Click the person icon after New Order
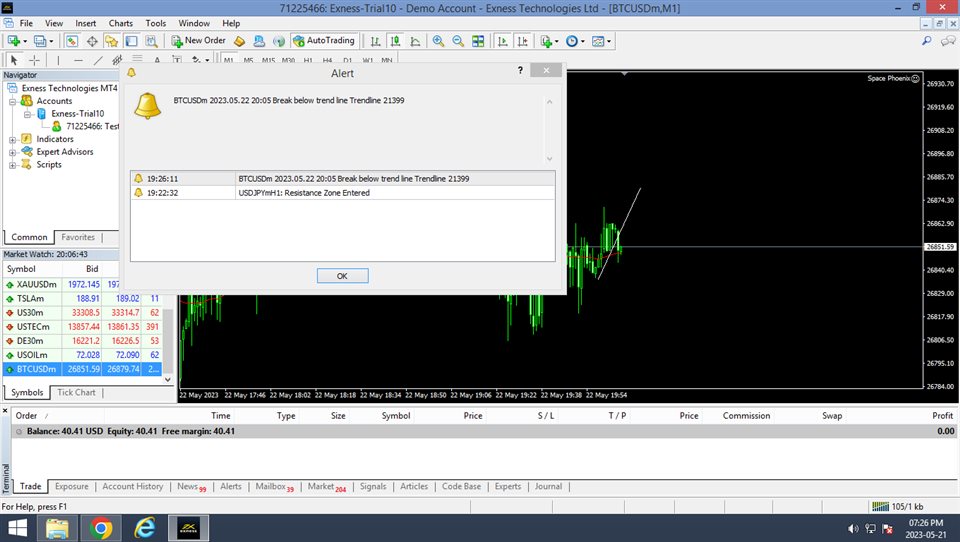This screenshot has width=960, height=542. click(260, 41)
